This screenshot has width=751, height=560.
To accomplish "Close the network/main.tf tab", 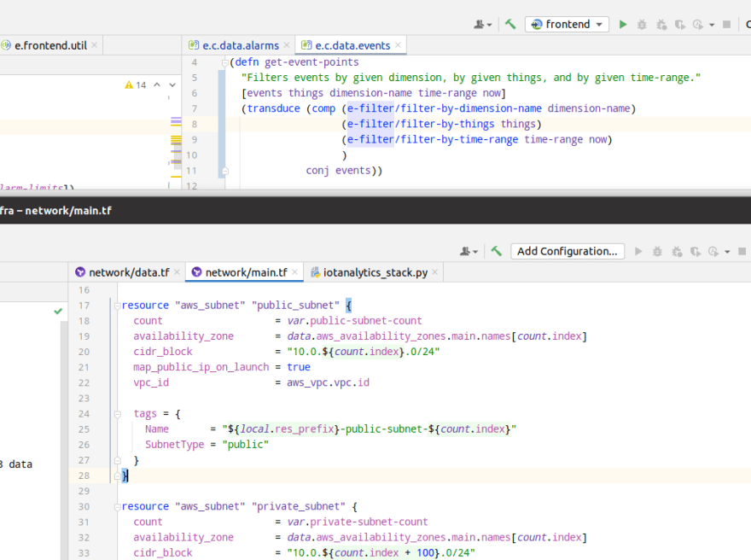I will pyautogui.click(x=294, y=272).
